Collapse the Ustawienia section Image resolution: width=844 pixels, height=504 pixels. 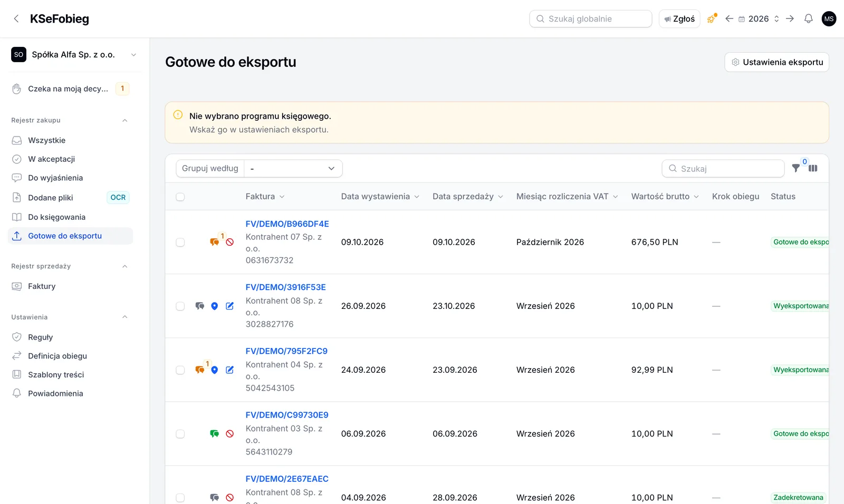tap(125, 317)
